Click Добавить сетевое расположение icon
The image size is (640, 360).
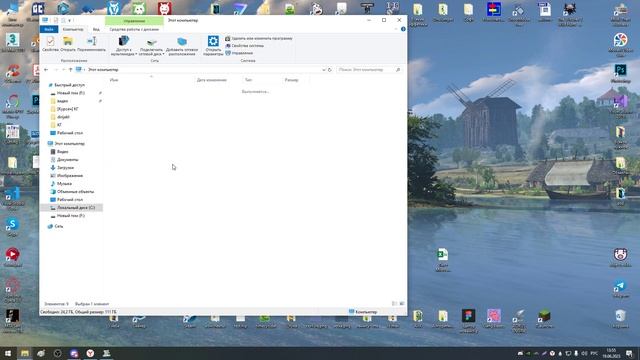point(182,46)
